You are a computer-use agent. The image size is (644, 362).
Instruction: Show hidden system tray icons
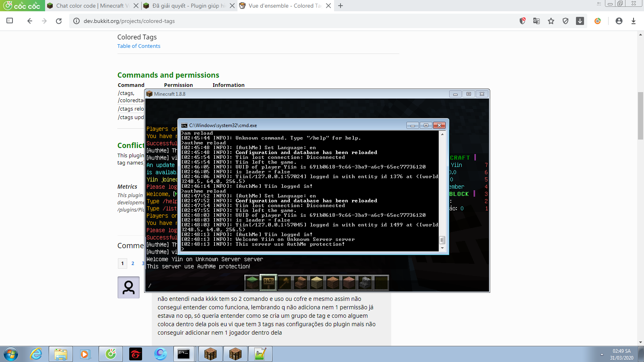[602, 354]
